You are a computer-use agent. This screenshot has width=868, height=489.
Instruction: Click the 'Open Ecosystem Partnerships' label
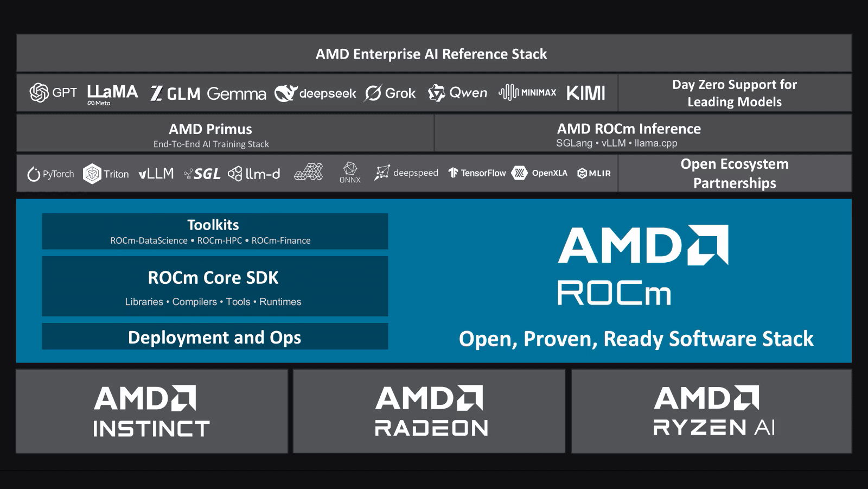735,173
